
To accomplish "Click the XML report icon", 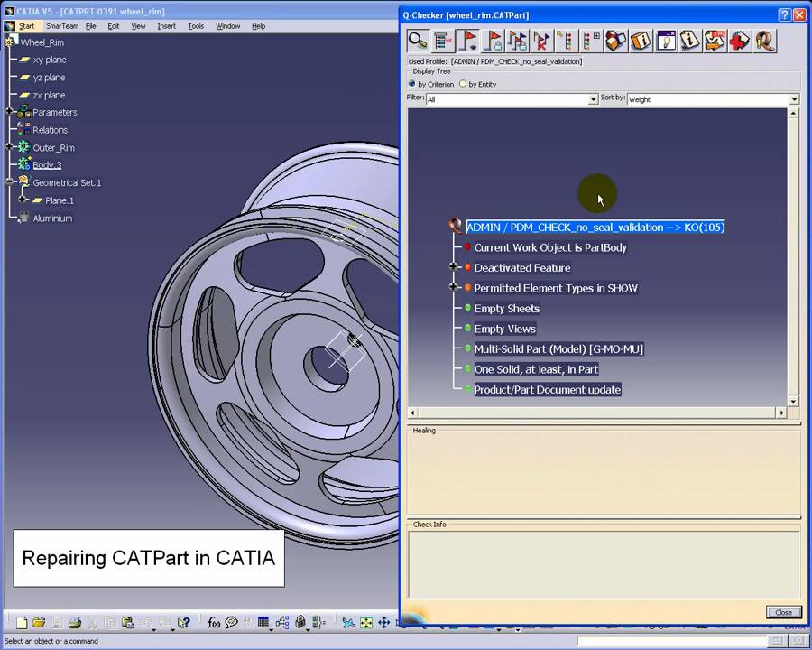I will 715,41.
